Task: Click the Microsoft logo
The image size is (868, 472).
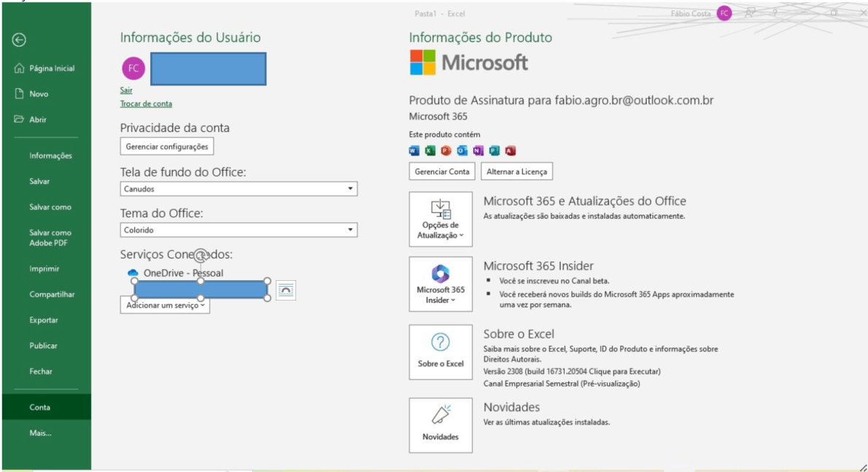Action: [x=469, y=62]
